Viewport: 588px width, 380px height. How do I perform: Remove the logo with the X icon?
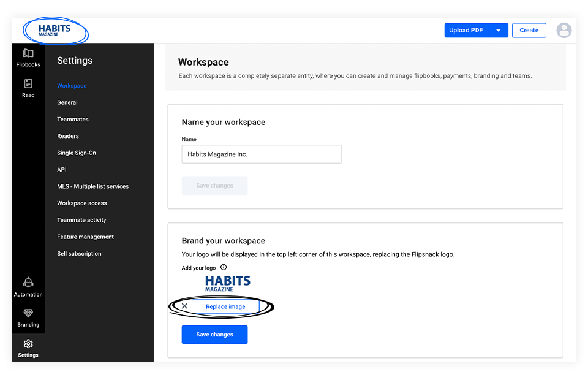[184, 306]
